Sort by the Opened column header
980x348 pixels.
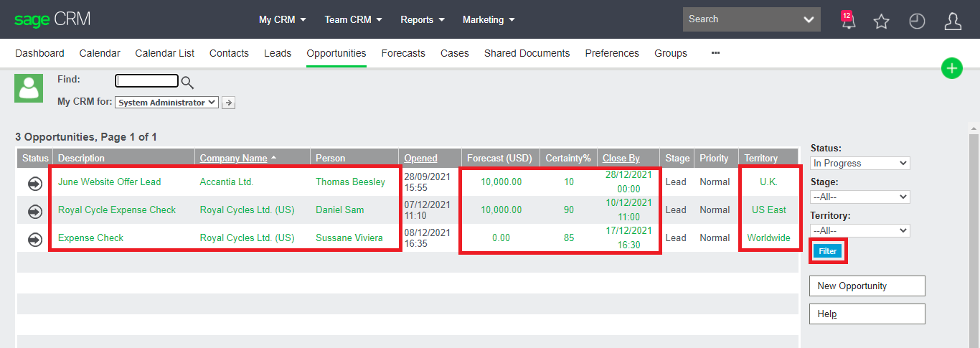coord(420,158)
